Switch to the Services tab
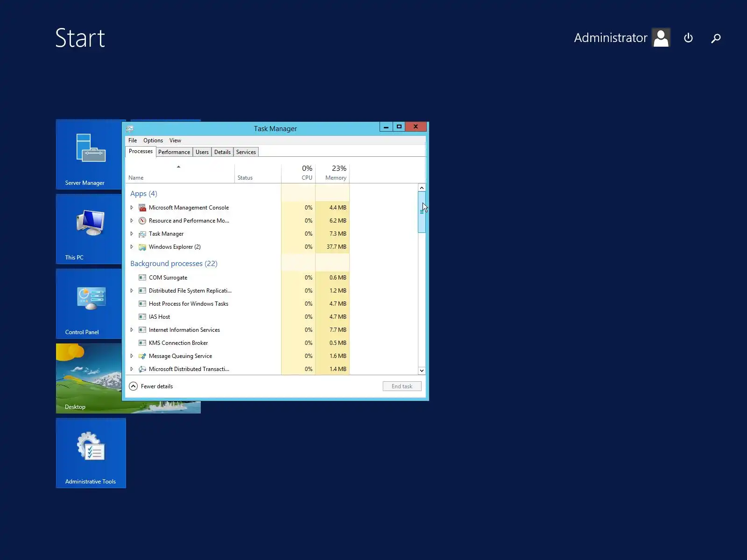Image resolution: width=747 pixels, height=560 pixels. (246, 152)
